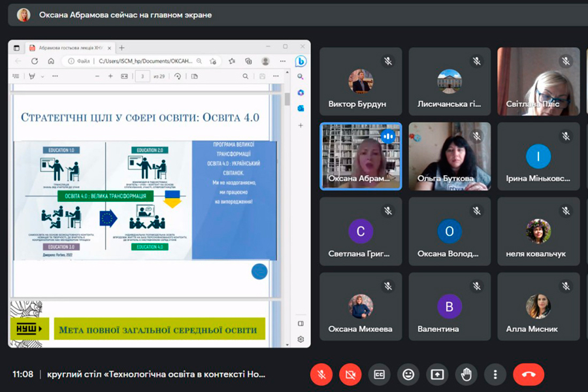Viewport: 588px width, 392px height.
Task: Click the PDF page number input field
Action: click(142, 76)
